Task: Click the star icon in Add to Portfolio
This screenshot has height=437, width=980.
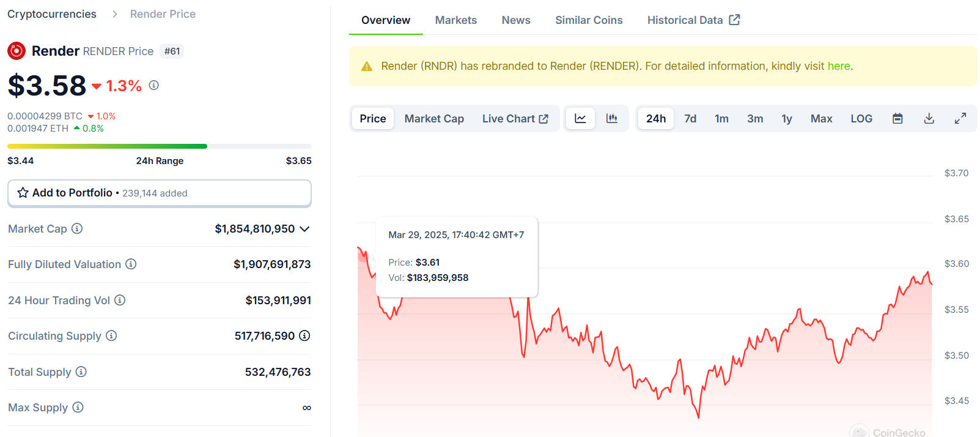Action: click(23, 193)
